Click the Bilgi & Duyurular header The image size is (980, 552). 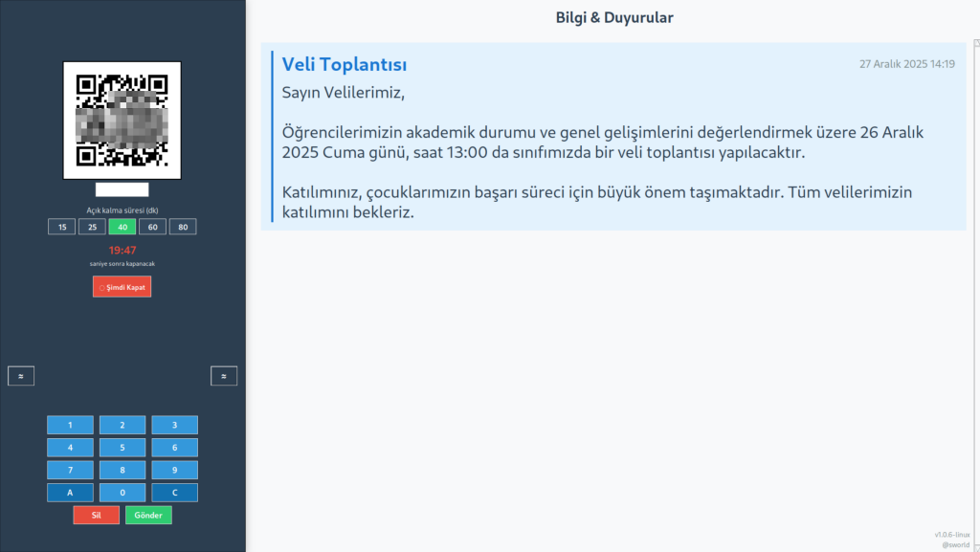click(x=612, y=17)
